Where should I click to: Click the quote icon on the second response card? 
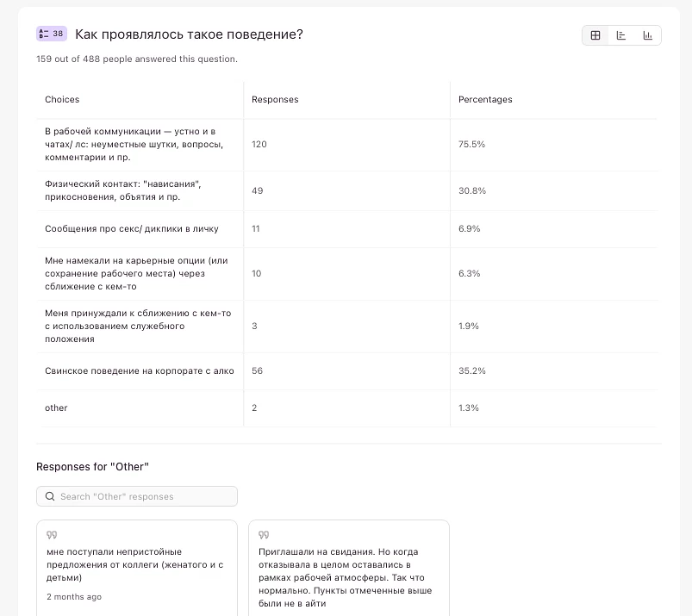(x=264, y=535)
